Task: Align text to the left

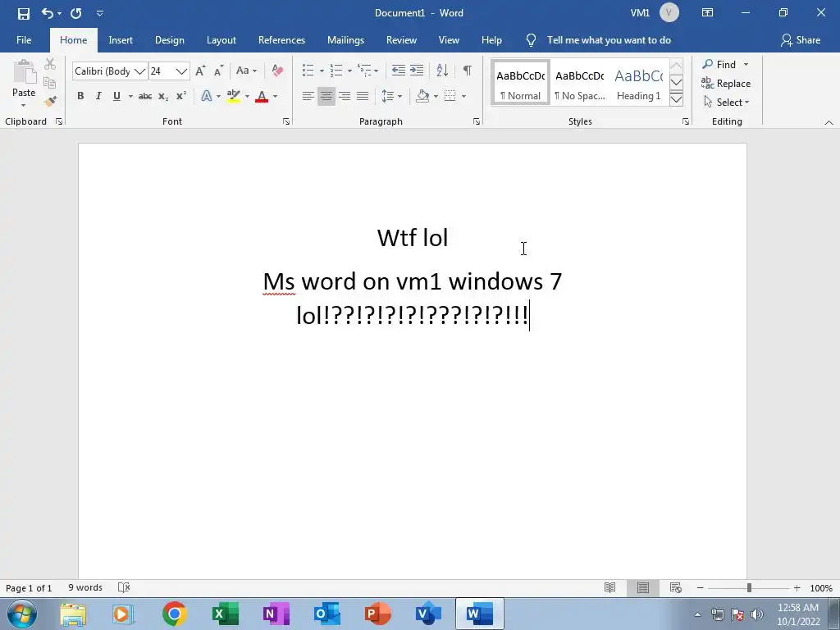Action: coord(308,97)
